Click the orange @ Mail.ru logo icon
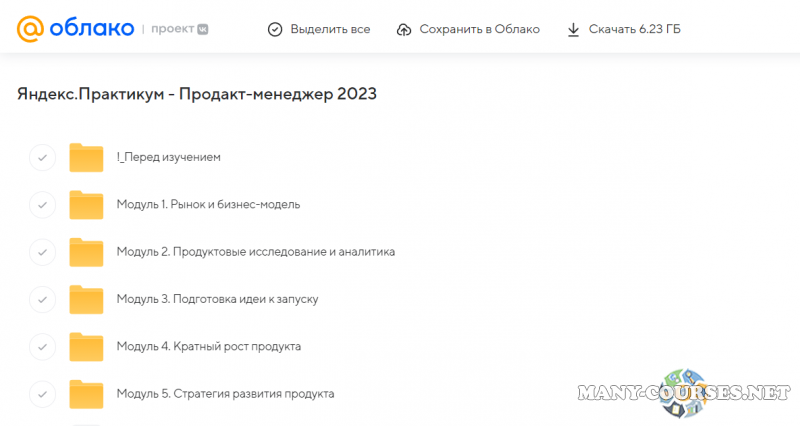 [x=31, y=29]
